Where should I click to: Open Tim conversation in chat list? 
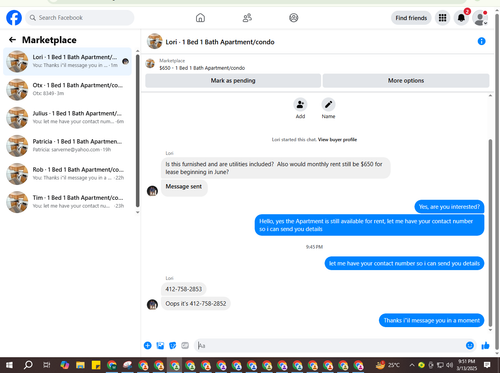click(x=67, y=202)
